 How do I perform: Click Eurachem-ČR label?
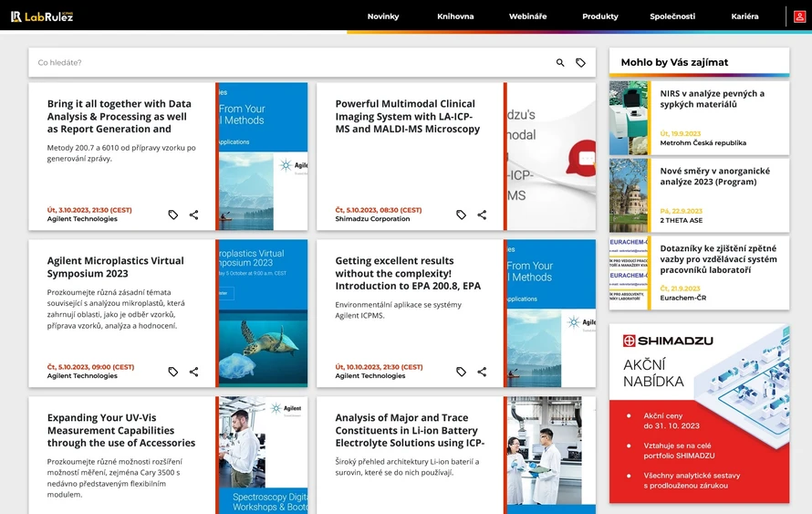click(683, 298)
